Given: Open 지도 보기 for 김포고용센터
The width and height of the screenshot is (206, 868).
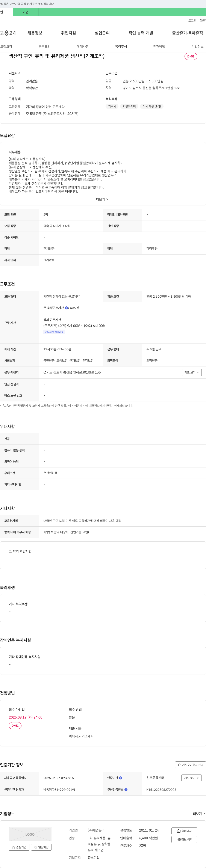Looking at the screenshot, I should (x=191, y=778).
